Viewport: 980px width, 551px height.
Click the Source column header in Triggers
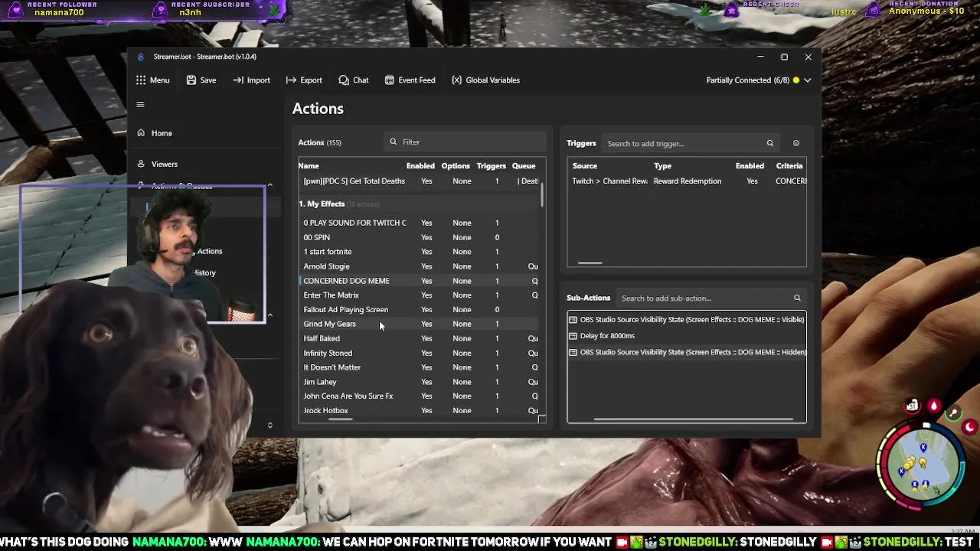tap(584, 165)
